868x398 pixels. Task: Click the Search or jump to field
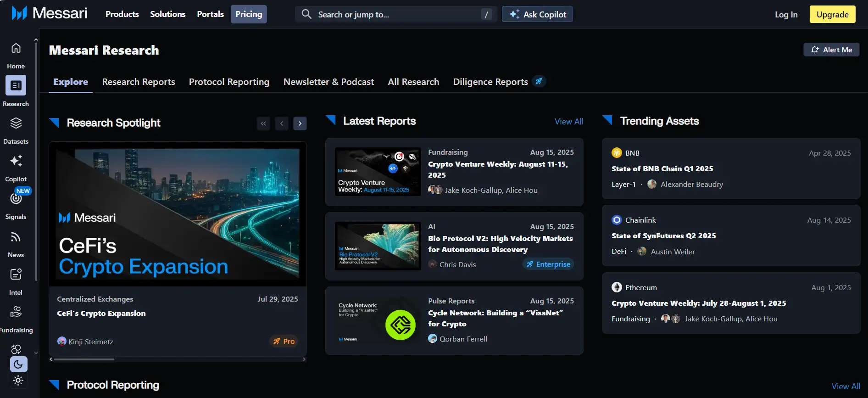tap(395, 14)
